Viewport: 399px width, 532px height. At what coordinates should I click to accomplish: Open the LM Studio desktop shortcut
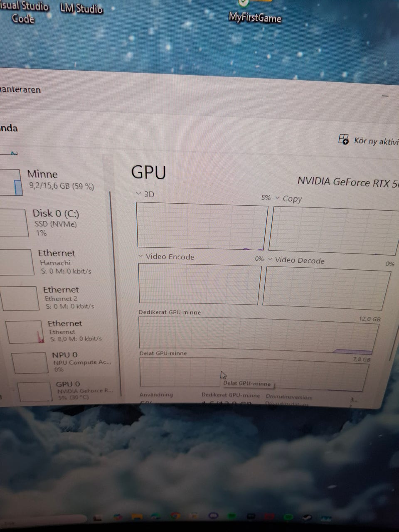click(81, 8)
